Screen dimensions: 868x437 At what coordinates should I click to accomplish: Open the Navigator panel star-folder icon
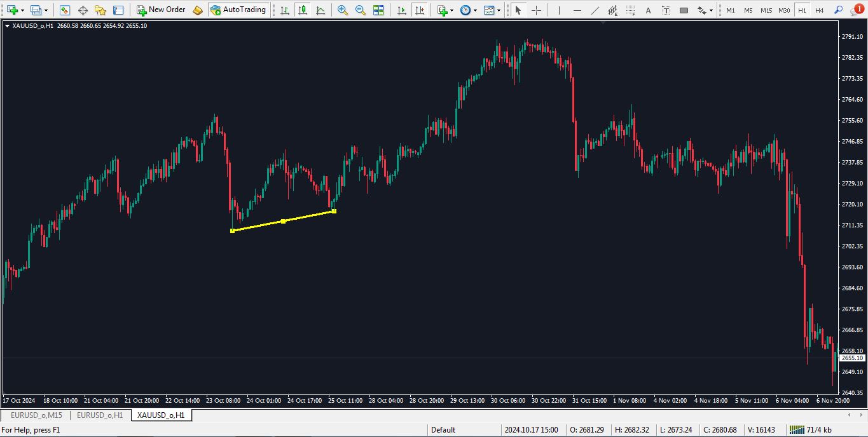point(100,10)
